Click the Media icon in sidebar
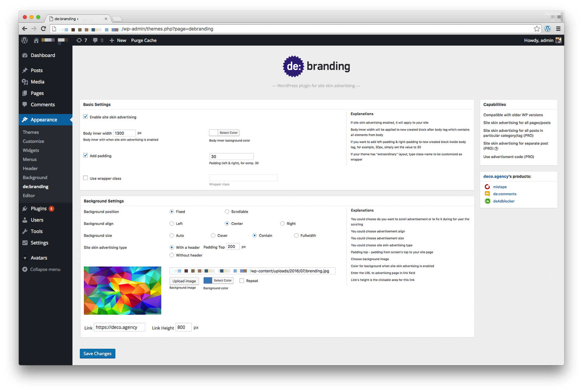 point(25,82)
